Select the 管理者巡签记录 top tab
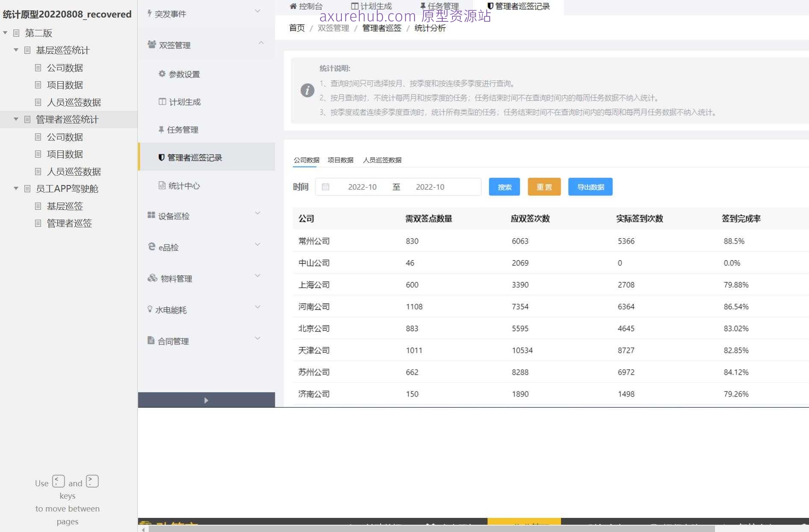The image size is (809, 532). click(x=518, y=6)
